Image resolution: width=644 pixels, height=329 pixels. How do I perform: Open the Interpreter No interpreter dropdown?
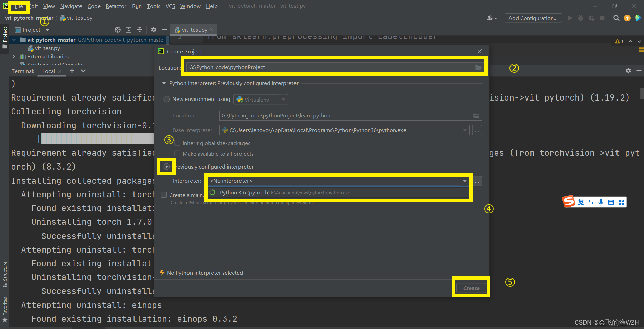338,181
